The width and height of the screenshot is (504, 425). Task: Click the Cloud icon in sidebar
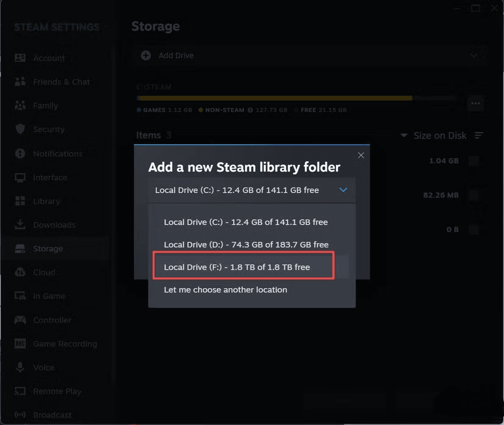coord(20,272)
